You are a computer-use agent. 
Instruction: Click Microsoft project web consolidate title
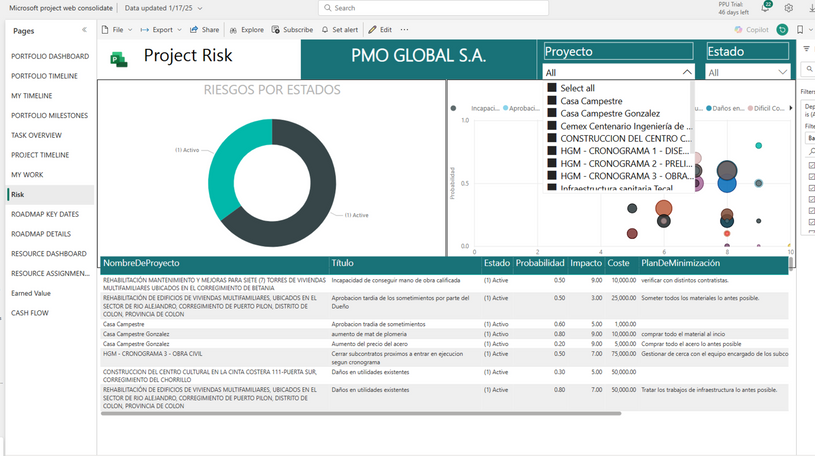point(61,8)
